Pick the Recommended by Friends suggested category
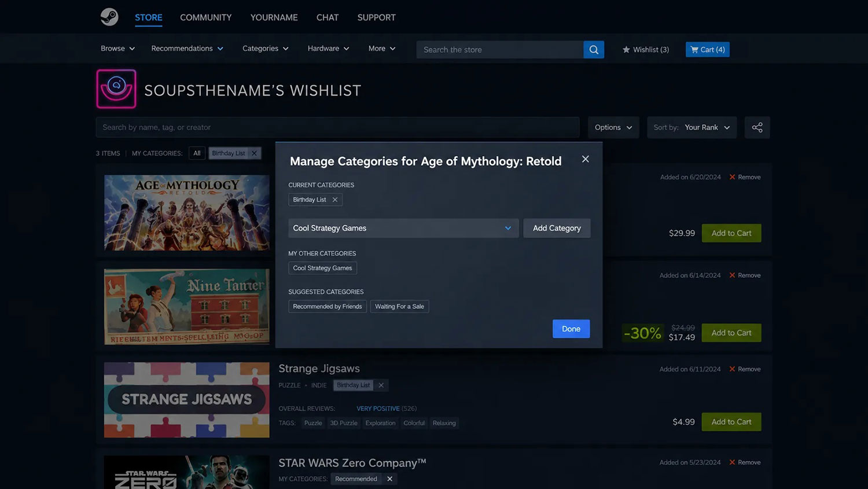This screenshot has width=868, height=489. pos(328,307)
